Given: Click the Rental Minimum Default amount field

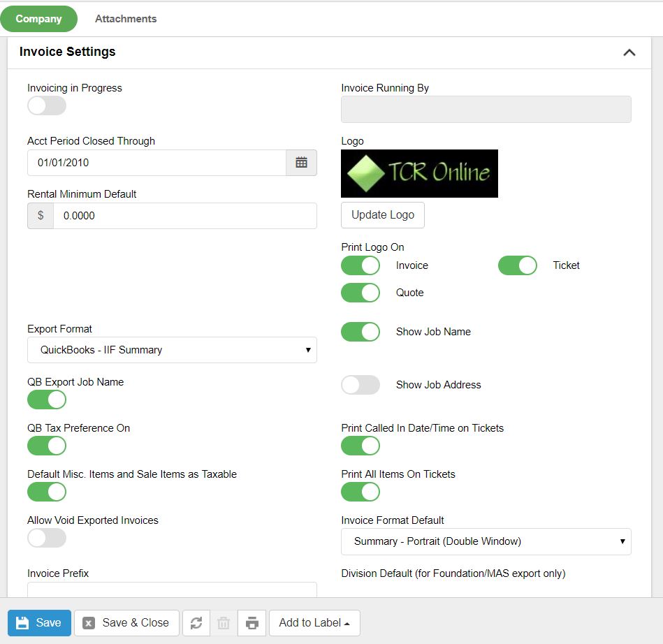Looking at the screenshot, I should click(184, 216).
